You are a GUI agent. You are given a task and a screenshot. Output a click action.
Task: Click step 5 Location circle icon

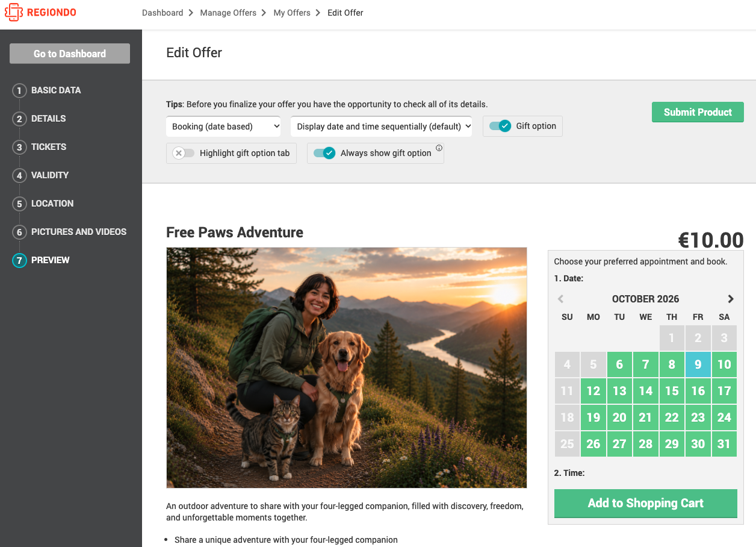pos(19,204)
